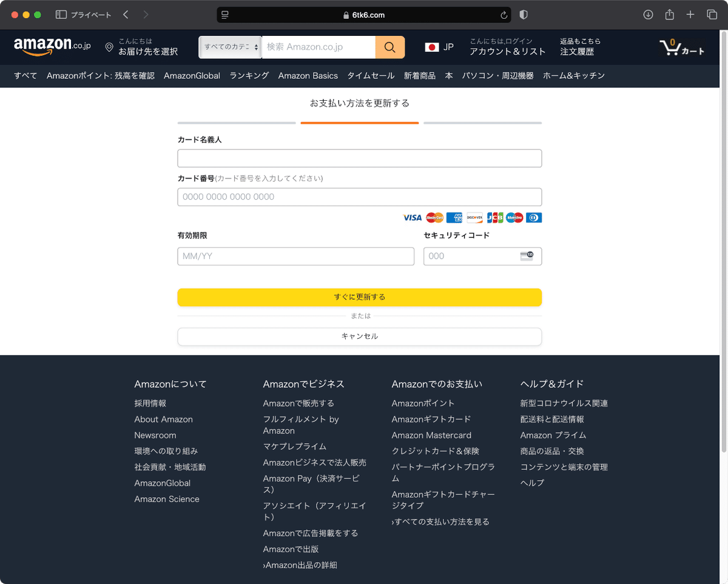Click the Amazon Science footer link
This screenshot has height=584, width=728.
tap(167, 499)
